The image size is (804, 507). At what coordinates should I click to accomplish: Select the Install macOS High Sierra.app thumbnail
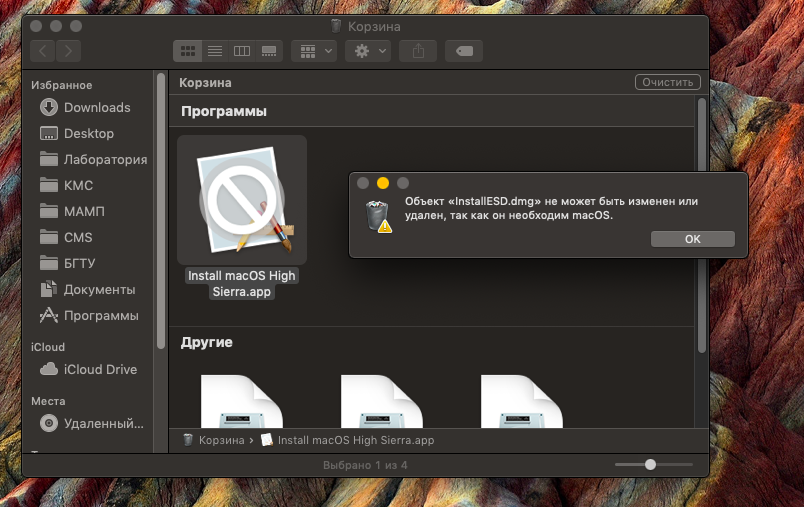pos(242,200)
